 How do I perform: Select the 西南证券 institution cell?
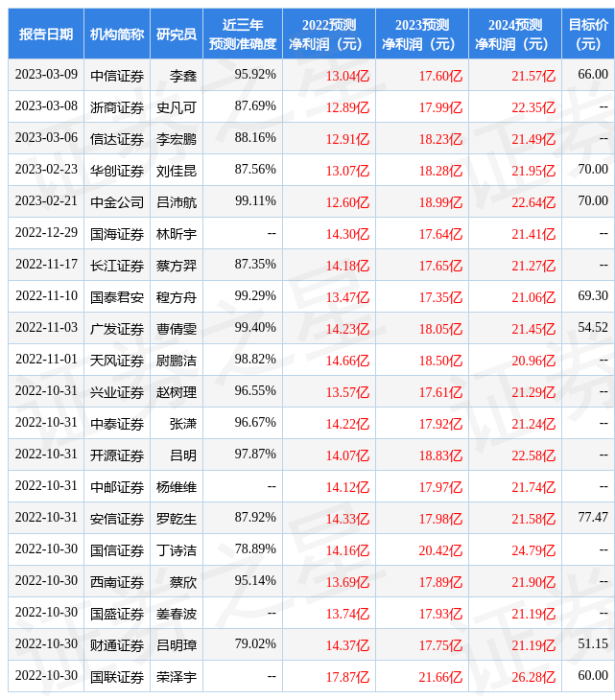[x=117, y=582]
